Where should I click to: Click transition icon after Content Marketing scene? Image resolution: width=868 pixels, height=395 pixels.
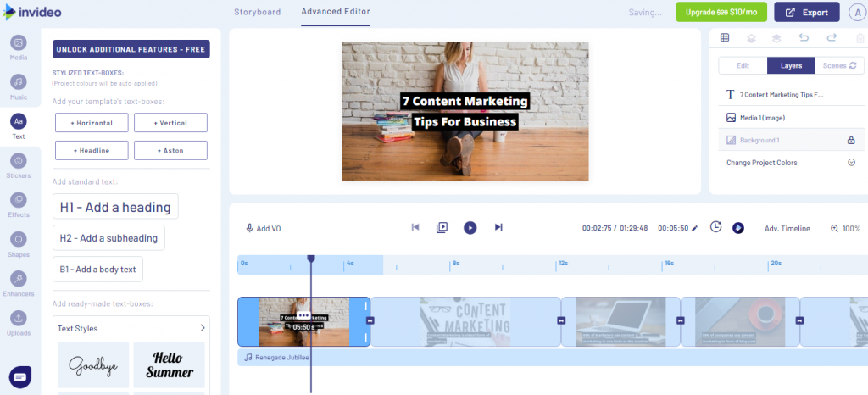click(x=561, y=320)
